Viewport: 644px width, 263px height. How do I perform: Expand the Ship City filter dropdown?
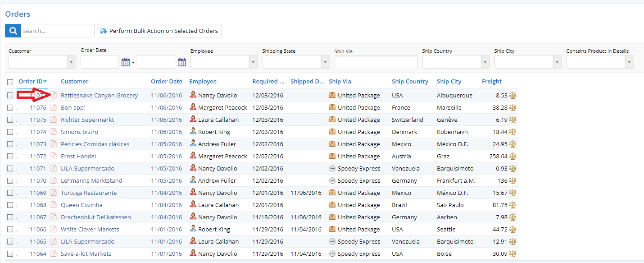[557, 62]
